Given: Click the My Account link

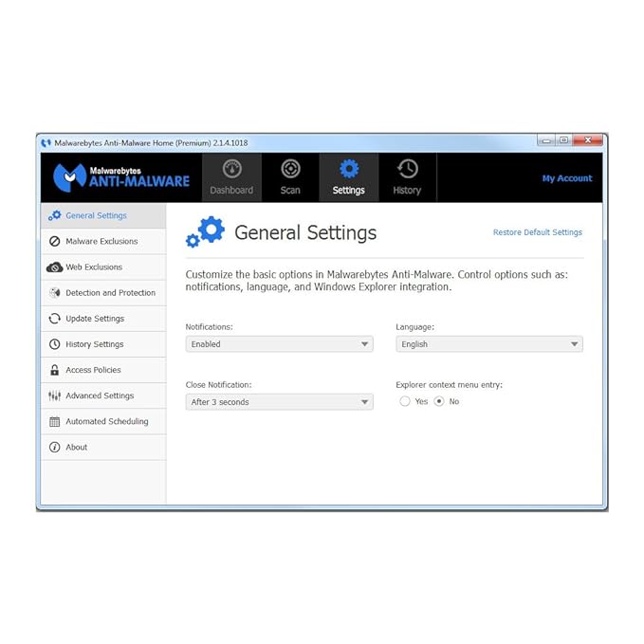Looking at the screenshot, I should click(x=567, y=178).
